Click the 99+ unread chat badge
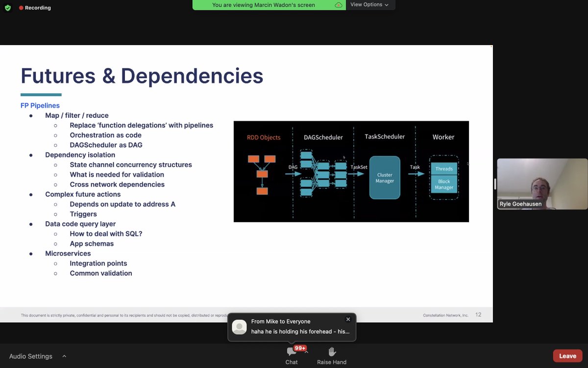Image resolution: width=588 pixels, height=368 pixels. click(x=299, y=347)
